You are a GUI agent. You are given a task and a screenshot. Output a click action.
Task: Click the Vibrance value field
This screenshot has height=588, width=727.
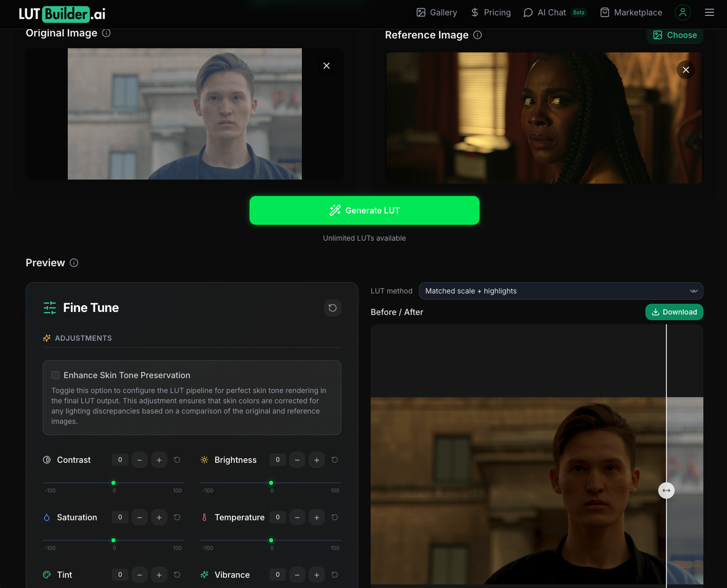pos(278,575)
